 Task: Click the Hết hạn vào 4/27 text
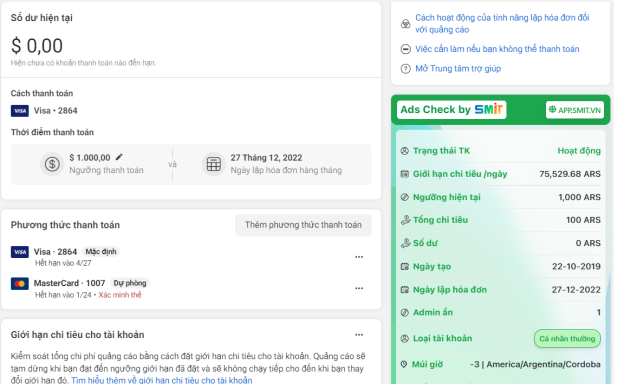pos(63,263)
